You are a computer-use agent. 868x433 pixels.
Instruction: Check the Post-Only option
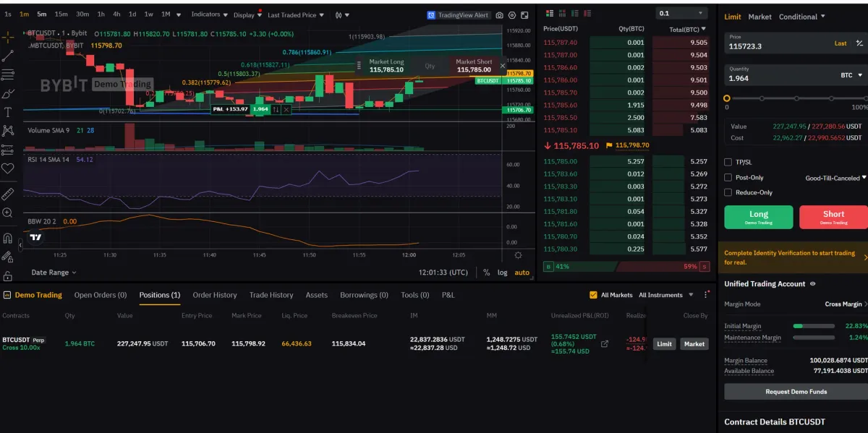[x=728, y=177]
